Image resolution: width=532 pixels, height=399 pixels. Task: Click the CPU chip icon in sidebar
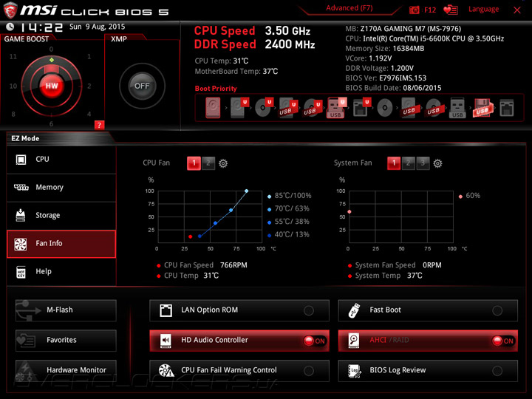tap(21, 160)
